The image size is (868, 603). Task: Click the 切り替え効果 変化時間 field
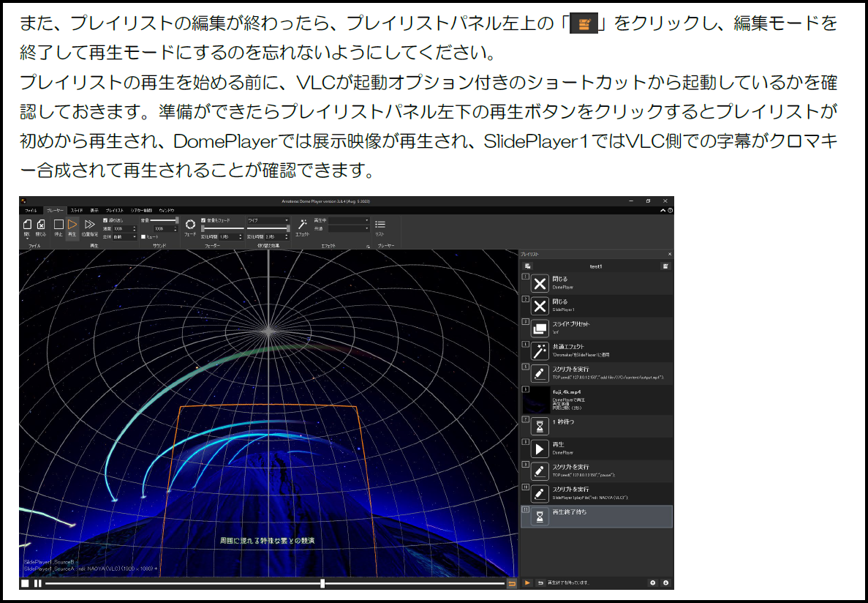[276, 236]
